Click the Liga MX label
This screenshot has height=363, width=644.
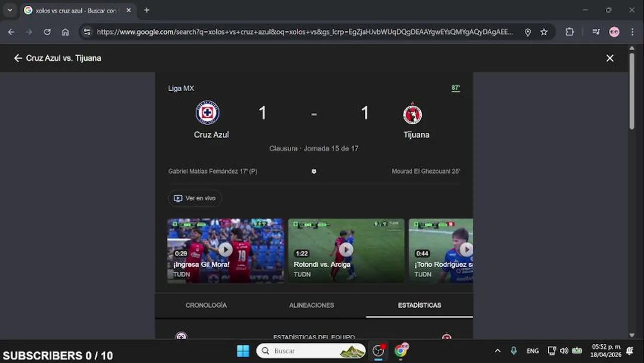point(181,88)
